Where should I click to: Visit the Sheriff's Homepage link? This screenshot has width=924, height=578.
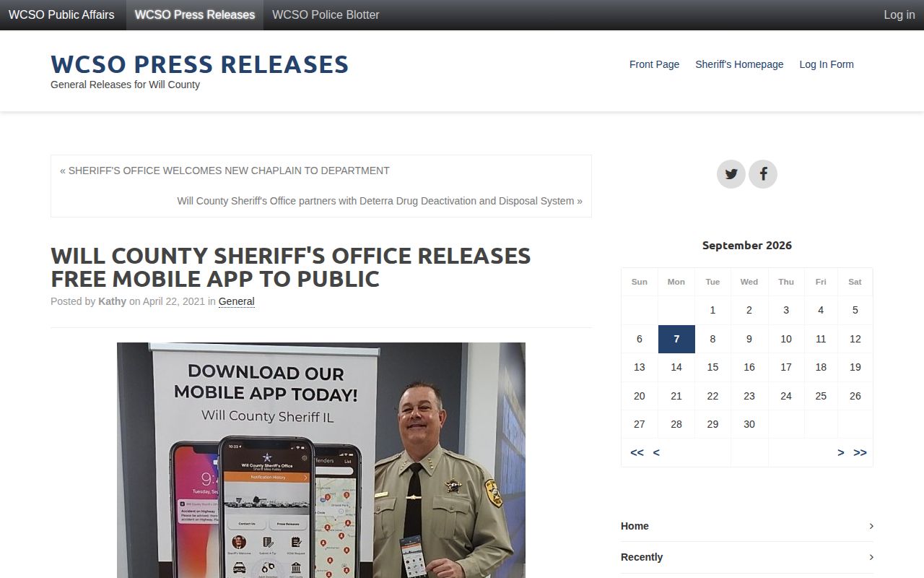pos(739,64)
